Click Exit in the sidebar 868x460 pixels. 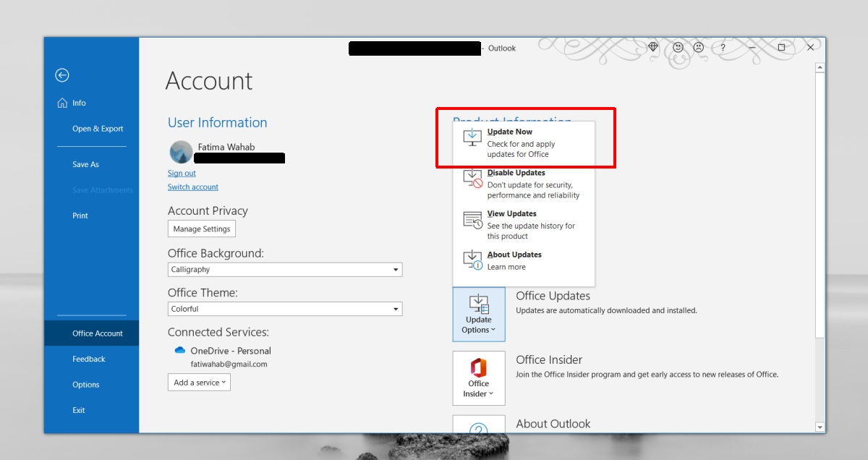pyautogui.click(x=91, y=410)
